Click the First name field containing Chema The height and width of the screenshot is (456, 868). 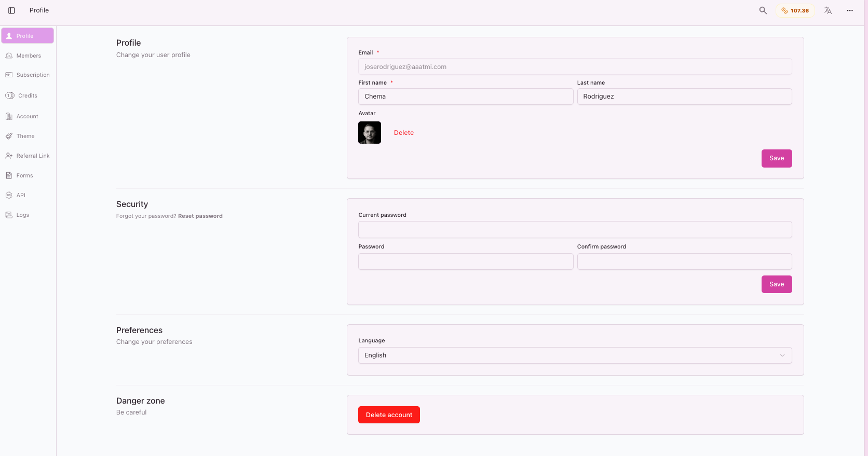click(x=466, y=96)
